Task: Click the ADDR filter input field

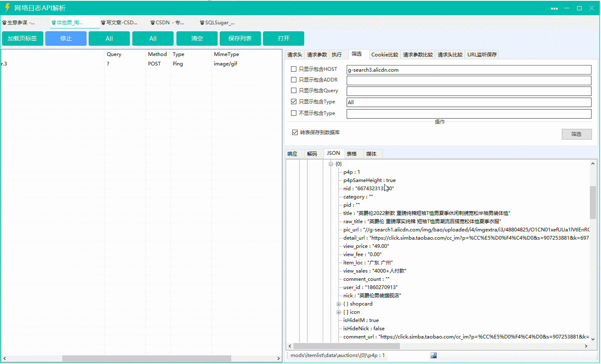Action: [469, 81]
